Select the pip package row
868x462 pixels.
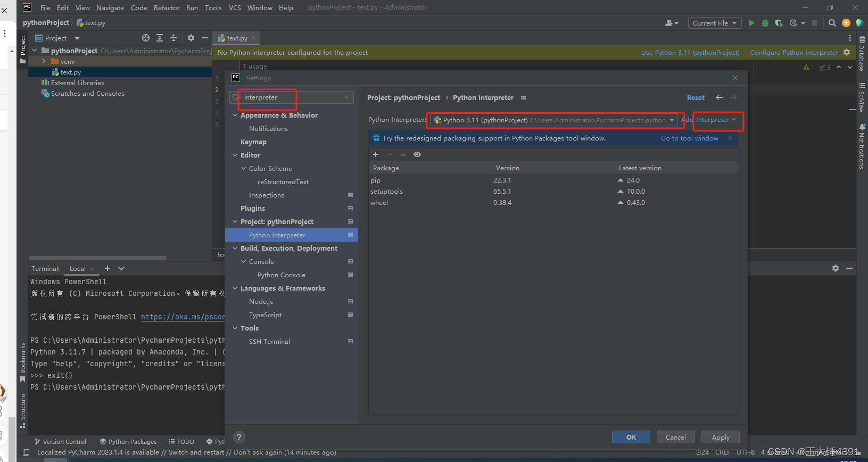coord(553,180)
